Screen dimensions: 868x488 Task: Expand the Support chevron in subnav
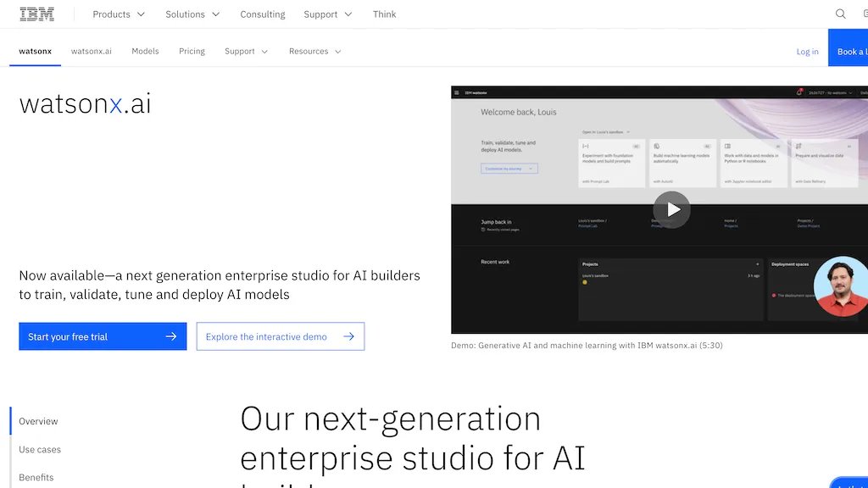[x=246, y=51]
